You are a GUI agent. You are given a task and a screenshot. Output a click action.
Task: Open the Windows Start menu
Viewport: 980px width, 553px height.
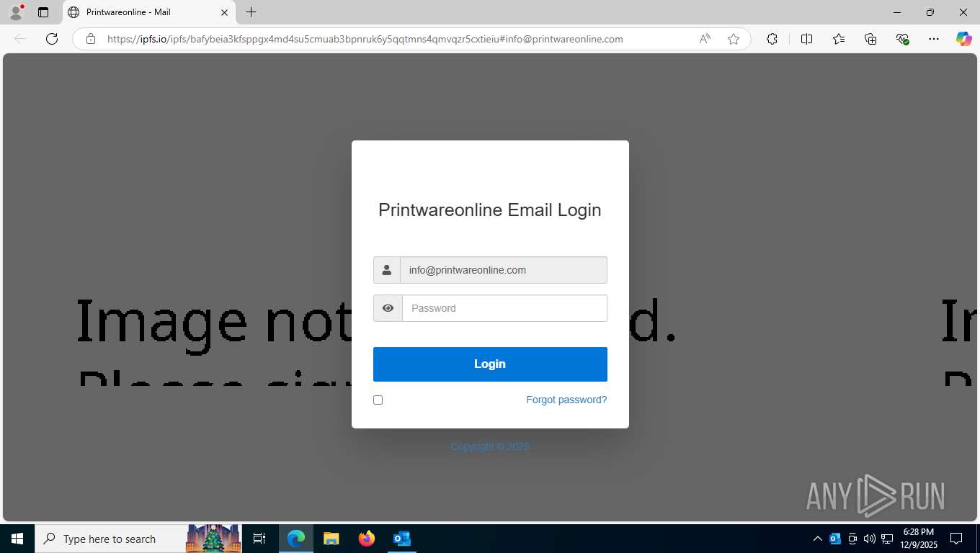click(17, 539)
